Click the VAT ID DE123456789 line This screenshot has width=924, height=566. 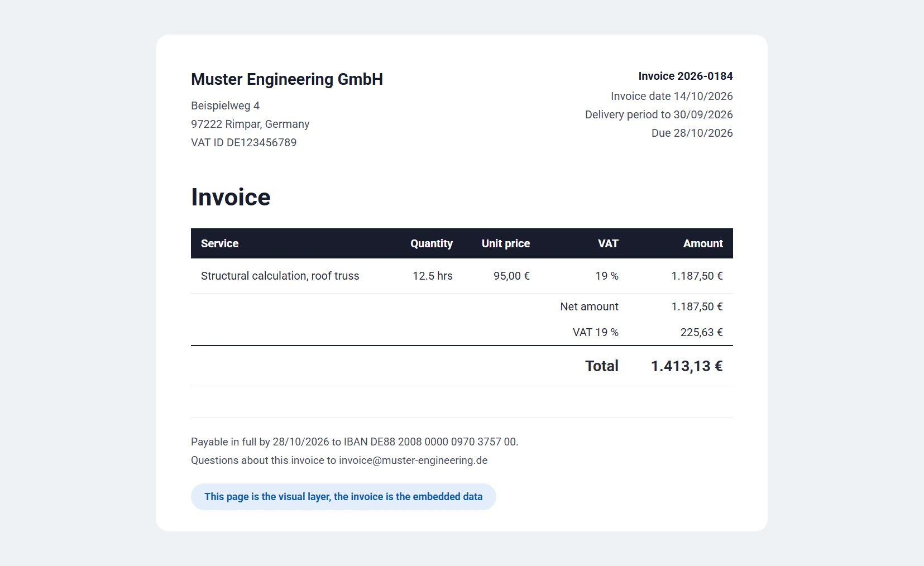[243, 142]
